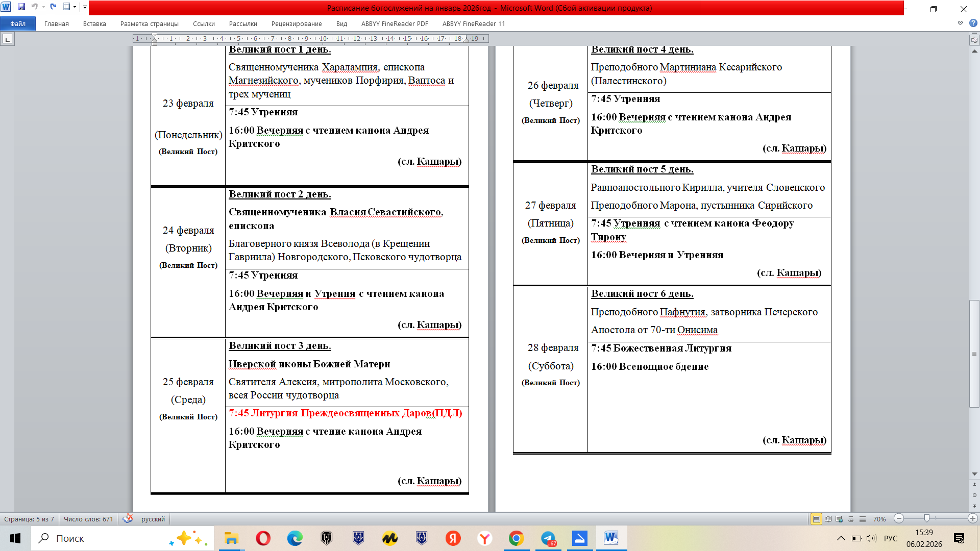Expand the collapsed ribbon chevron
980x551 pixels.
pyautogui.click(x=960, y=23)
